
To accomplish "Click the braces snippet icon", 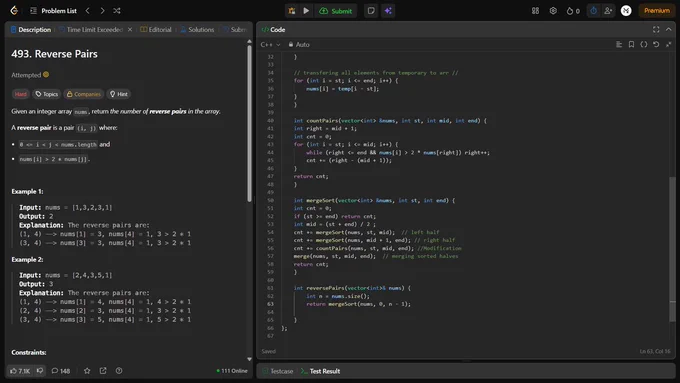I will 644,44.
